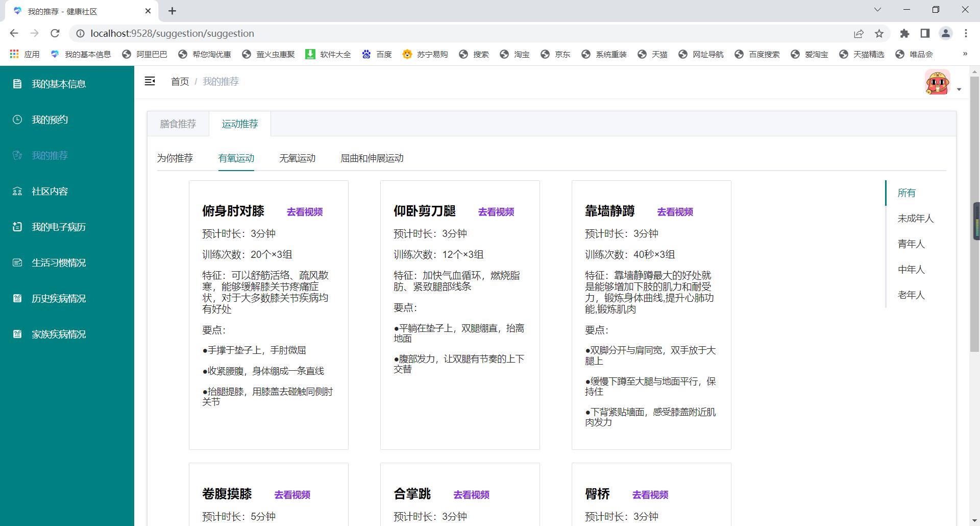Reload the page with the refresh icon
The image size is (980, 526).
tap(55, 33)
